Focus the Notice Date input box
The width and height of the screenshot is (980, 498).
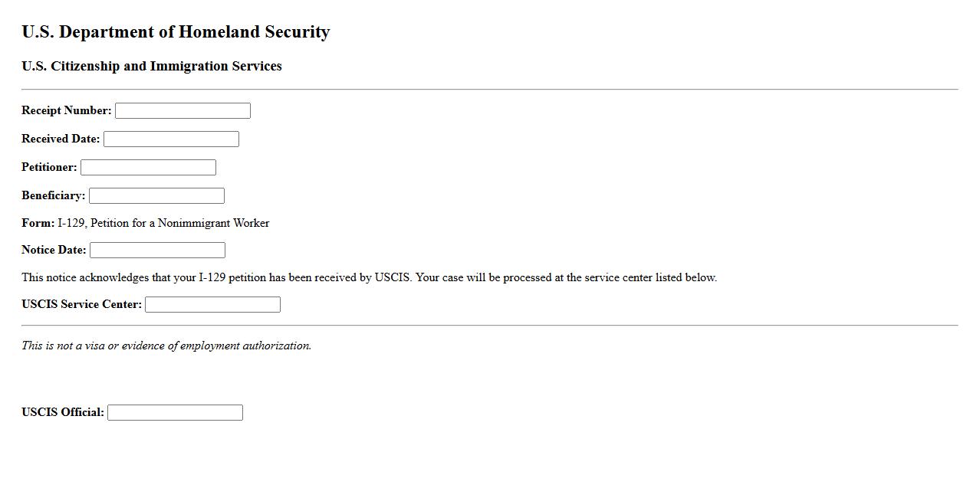tap(157, 251)
